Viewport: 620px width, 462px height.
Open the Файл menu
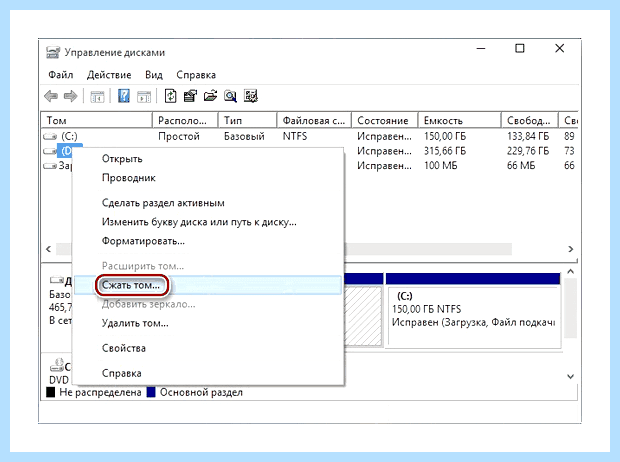point(60,75)
